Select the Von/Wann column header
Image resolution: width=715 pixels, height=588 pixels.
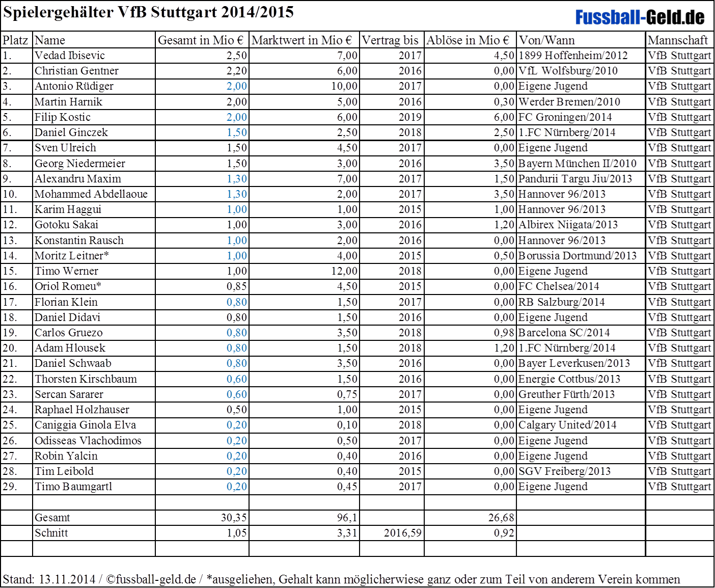click(x=547, y=40)
